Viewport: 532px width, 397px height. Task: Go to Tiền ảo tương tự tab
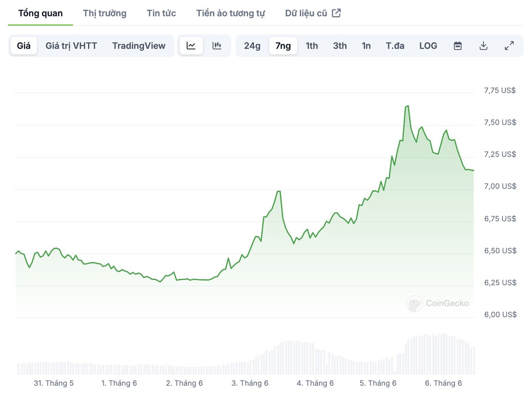(231, 13)
